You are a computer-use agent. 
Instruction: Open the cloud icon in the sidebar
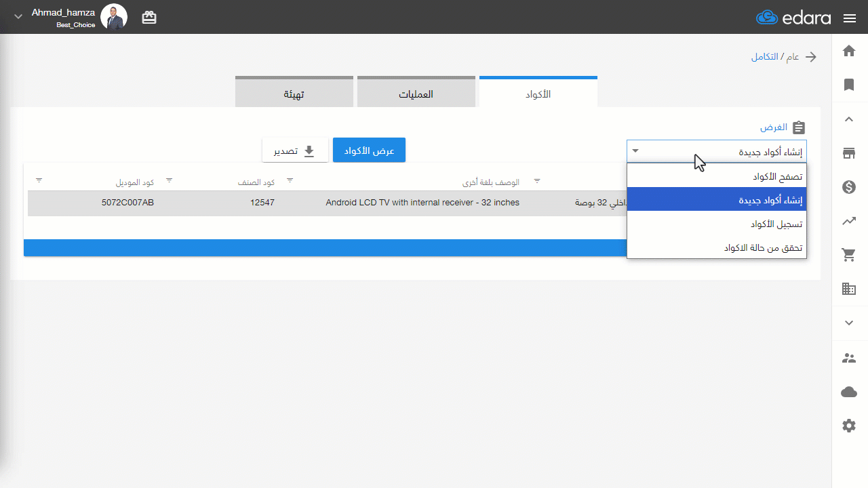849,392
